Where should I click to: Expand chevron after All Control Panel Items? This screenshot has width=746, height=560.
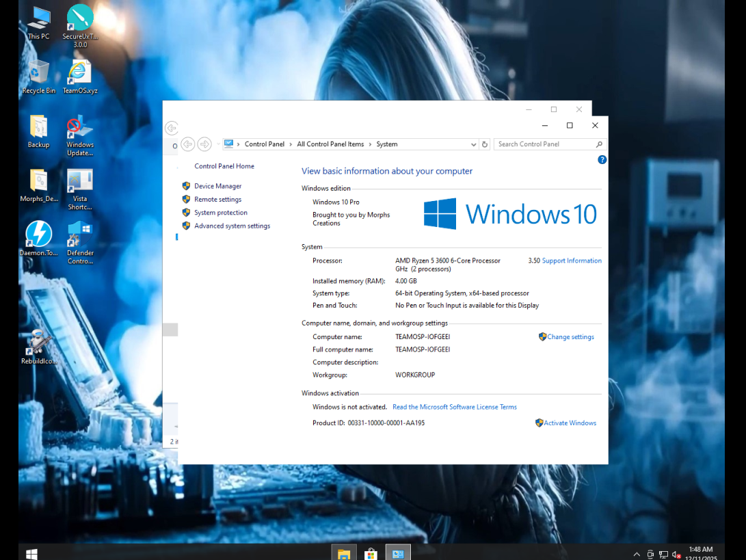(370, 144)
